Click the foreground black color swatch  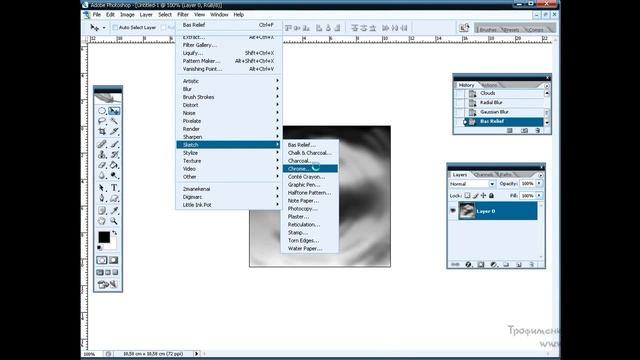point(104,237)
